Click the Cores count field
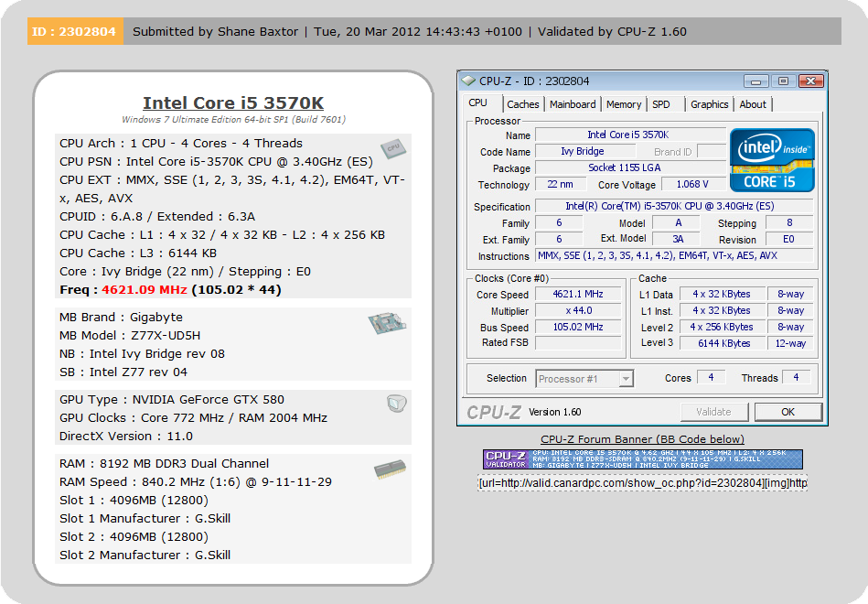This screenshot has width=868, height=604. click(712, 377)
